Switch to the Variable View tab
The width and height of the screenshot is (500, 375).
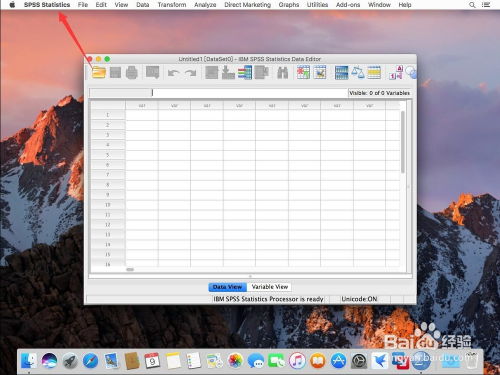[269, 287]
